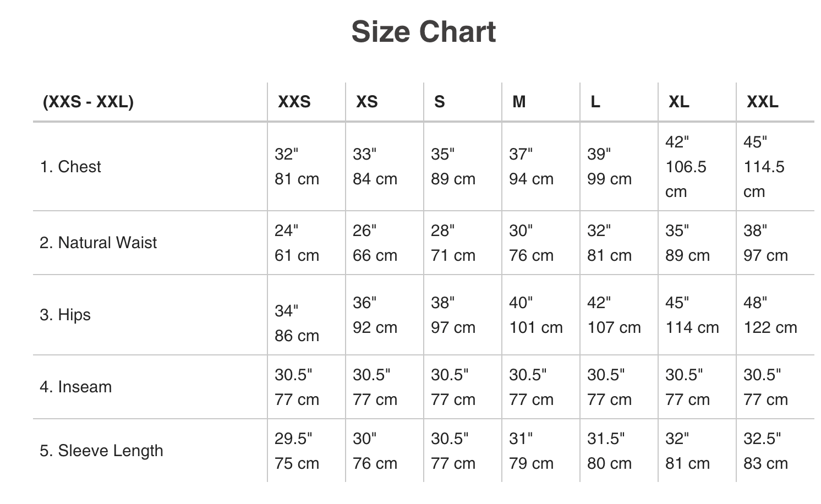Click the M size column header
821x504 pixels.
click(x=519, y=102)
